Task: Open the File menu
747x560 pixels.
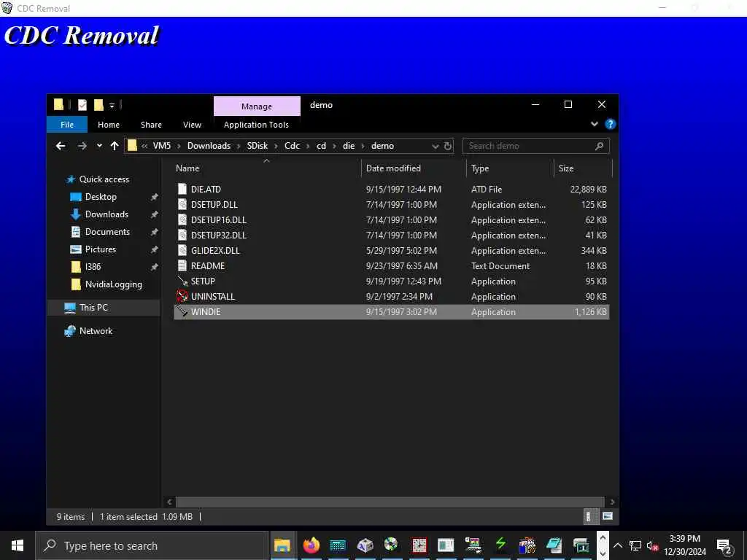Action: click(x=67, y=125)
